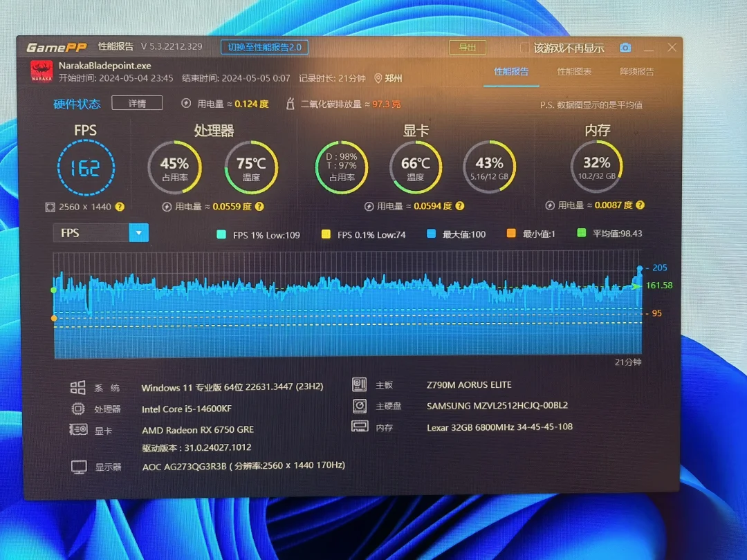Click the 硬件状态 heading

77,104
